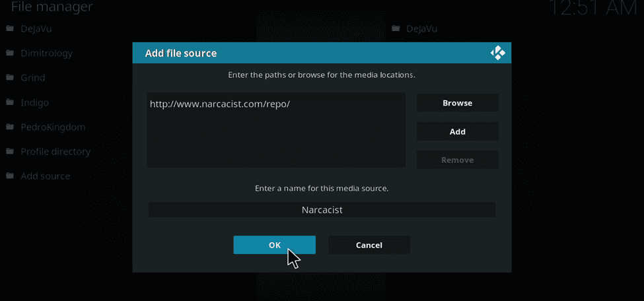Click the Dimitrology folder icon
Screen dimensions: 644x301
[x=10, y=53]
